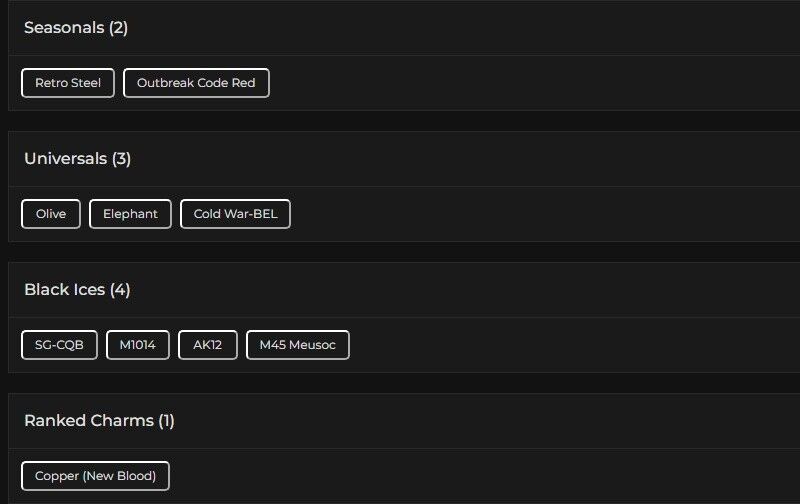Click empty space in Ranked Charms tag row
Screen dimensions: 800x504
(480, 476)
